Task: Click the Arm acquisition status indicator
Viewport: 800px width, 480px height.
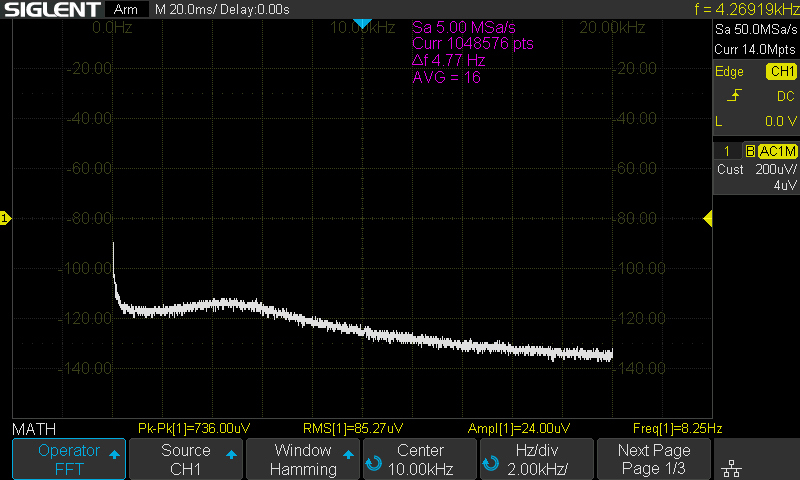Action: (x=126, y=9)
